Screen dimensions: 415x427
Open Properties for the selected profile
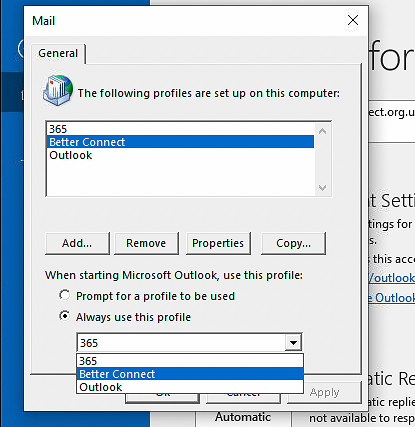[218, 243]
